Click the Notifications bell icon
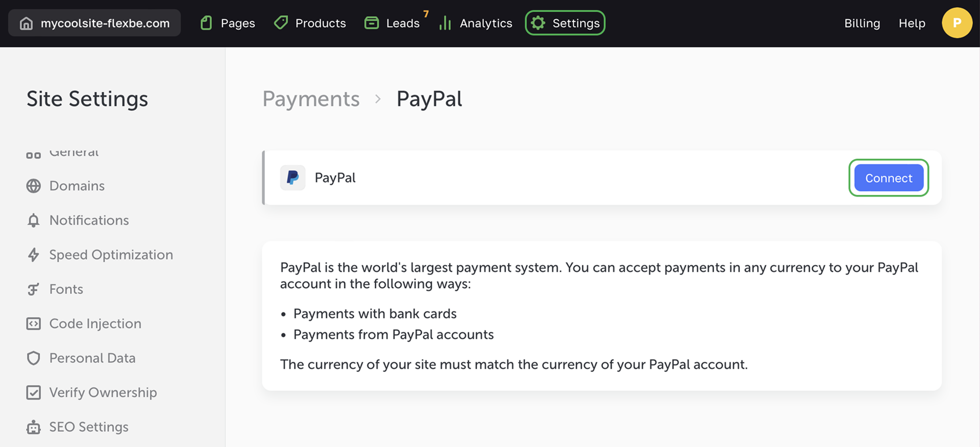980x447 pixels. click(x=34, y=220)
